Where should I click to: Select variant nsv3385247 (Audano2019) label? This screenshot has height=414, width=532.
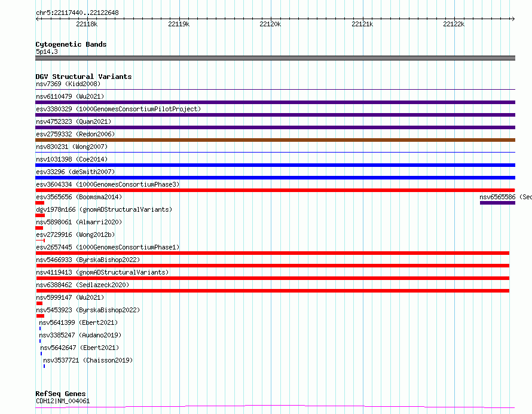click(80, 335)
